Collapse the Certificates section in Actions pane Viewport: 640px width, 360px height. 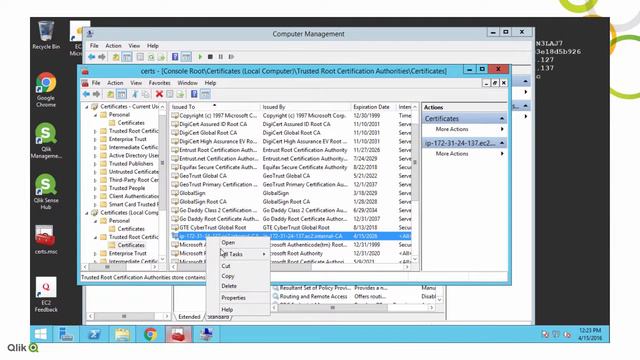502,118
